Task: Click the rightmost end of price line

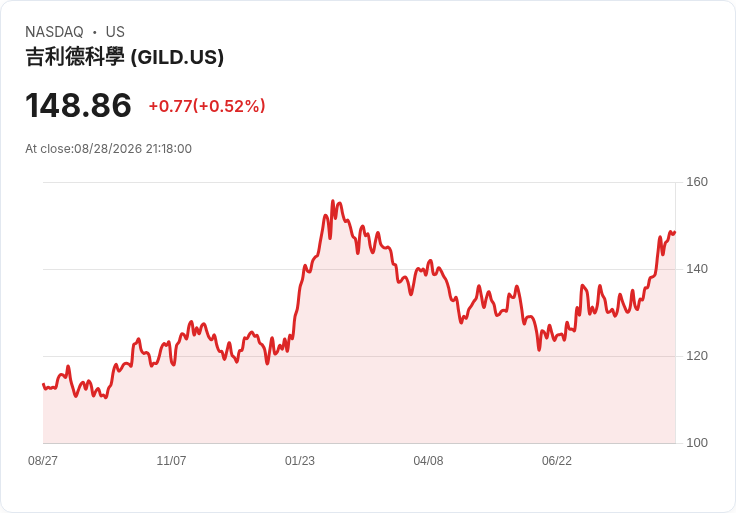Action: tap(675, 232)
